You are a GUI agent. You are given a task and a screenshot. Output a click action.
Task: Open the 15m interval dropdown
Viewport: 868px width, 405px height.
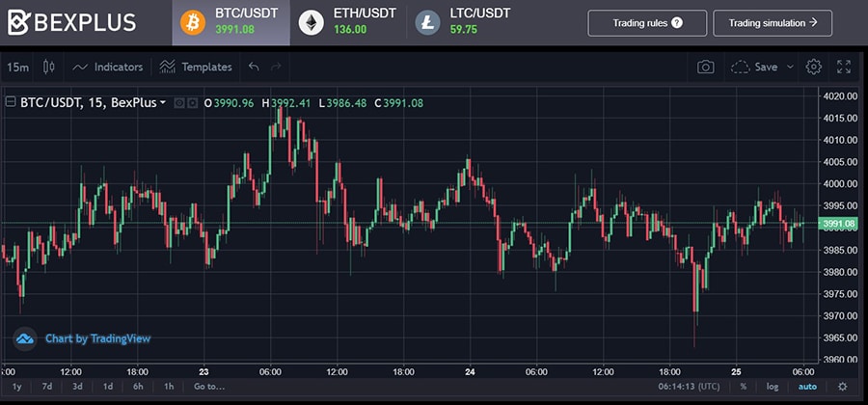click(x=17, y=67)
